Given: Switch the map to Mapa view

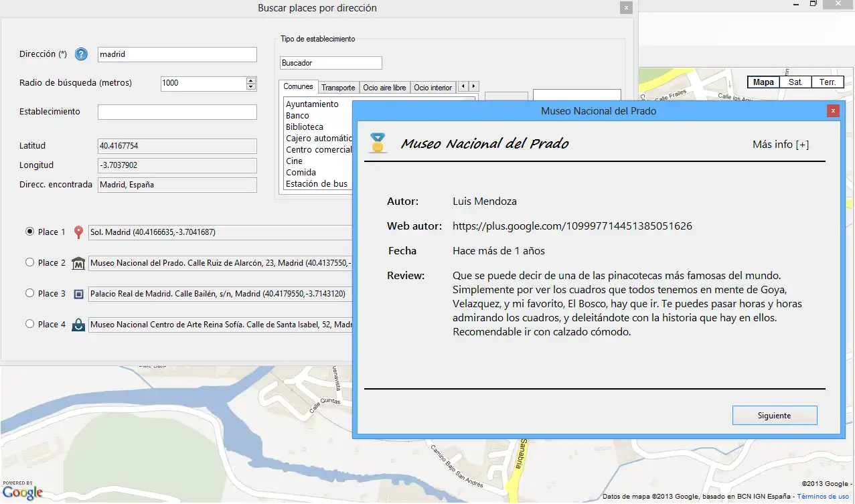Looking at the screenshot, I should pyautogui.click(x=763, y=82).
